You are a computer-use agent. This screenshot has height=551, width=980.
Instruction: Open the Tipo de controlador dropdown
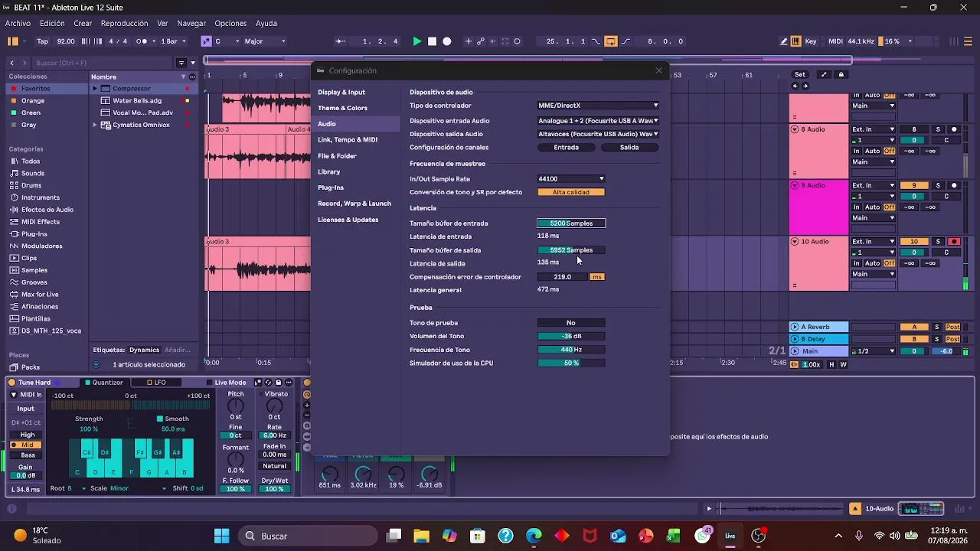[598, 106]
